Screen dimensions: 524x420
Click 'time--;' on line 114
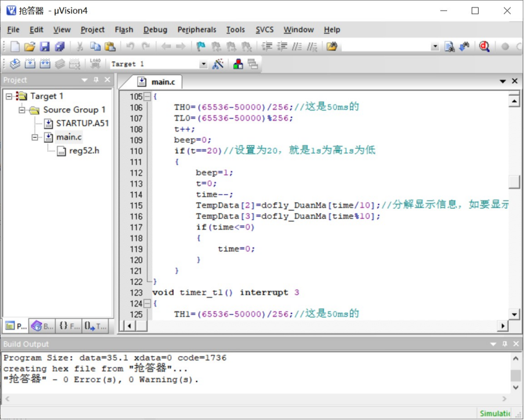[x=214, y=194]
